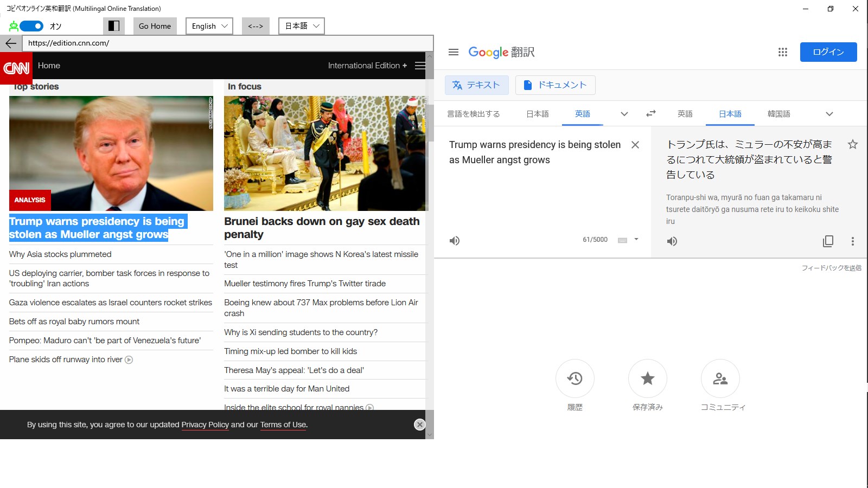This screenshot has height=488, width=868.
Task: Select 英語 as target language tab
Action: click(x=685, y=114)
